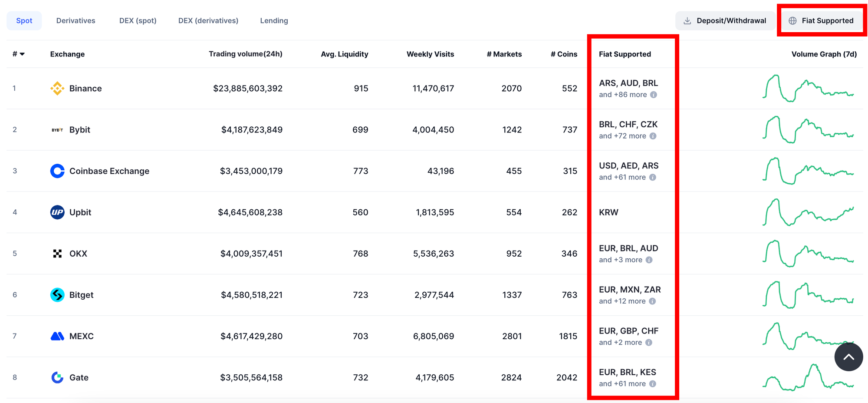The image size is (868, 403).
Task: Click the scroll-to-top arrow button
Action: tap(848, 357)
